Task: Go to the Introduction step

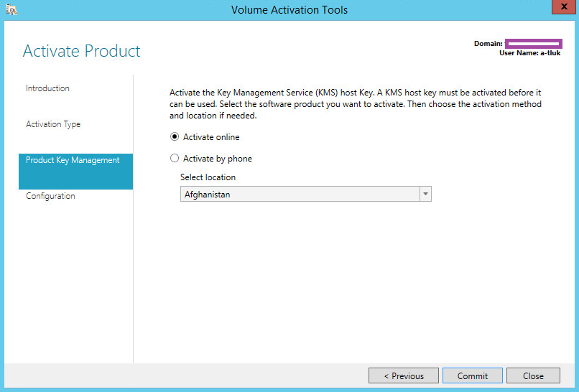Action: 47,88
